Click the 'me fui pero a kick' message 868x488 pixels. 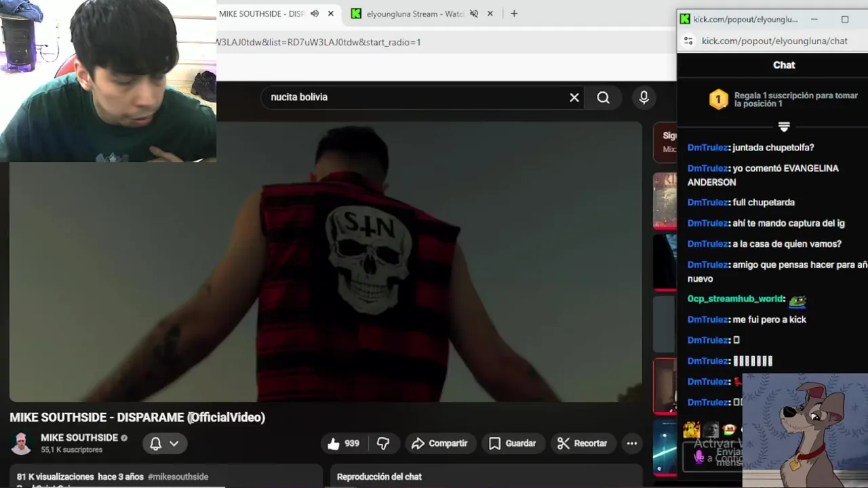pyautogui.click(x=769, y=319)
